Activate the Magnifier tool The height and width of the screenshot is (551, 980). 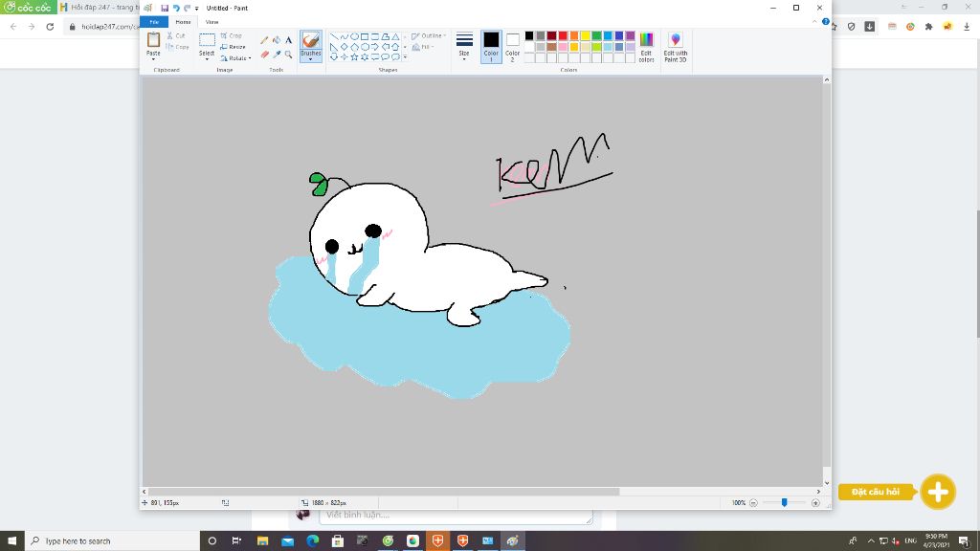[x=288, y=55]
